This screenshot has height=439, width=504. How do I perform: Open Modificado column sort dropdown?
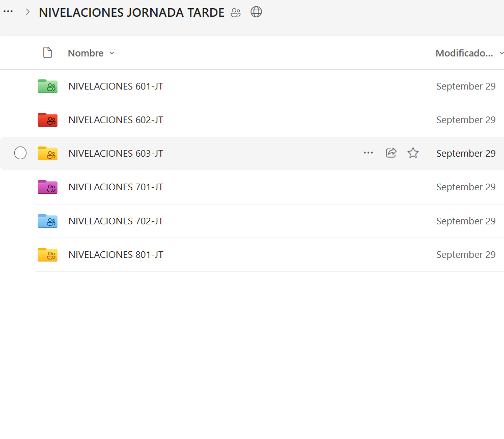(501, 53)
